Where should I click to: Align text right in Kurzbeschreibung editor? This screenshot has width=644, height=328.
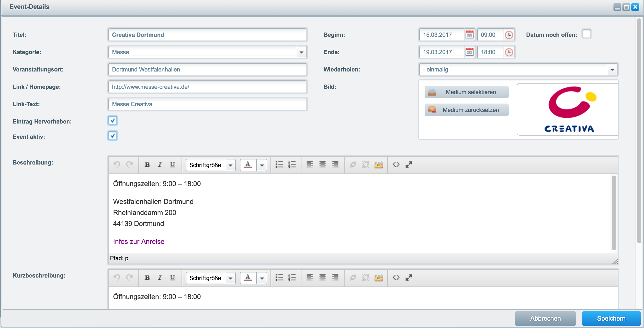click(x=335, y=278)
